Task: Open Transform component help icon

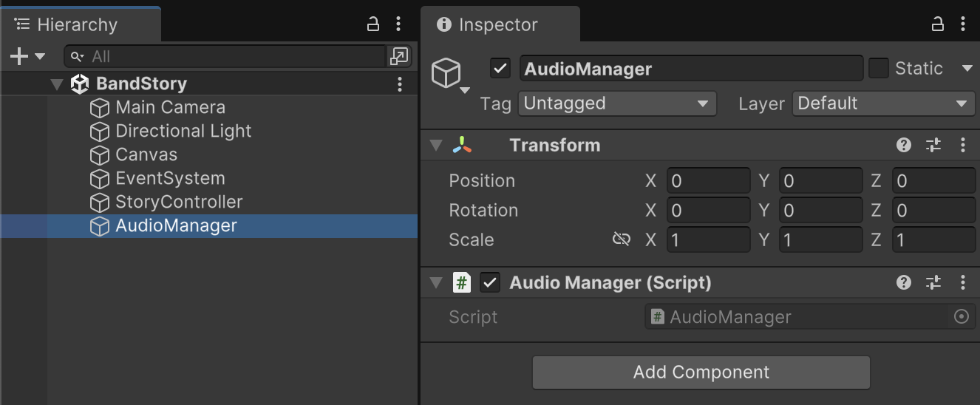Action: [x=903, y=145]
